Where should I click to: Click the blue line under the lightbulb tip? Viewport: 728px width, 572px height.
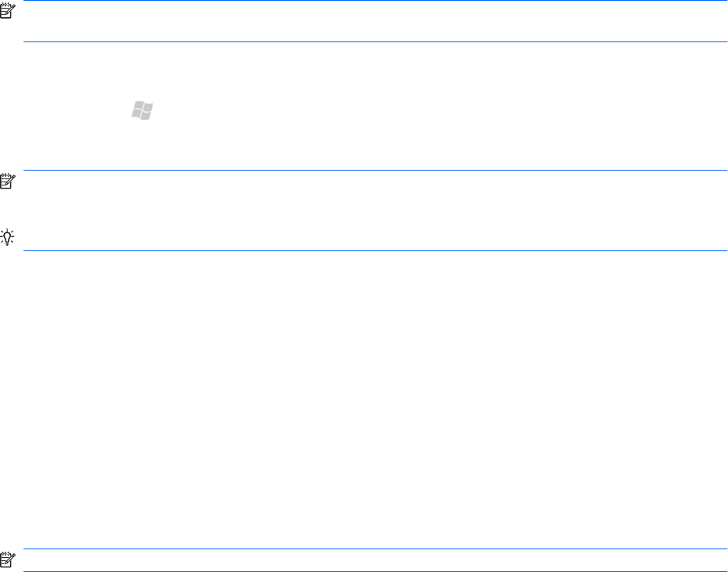[x=376, y=251]
